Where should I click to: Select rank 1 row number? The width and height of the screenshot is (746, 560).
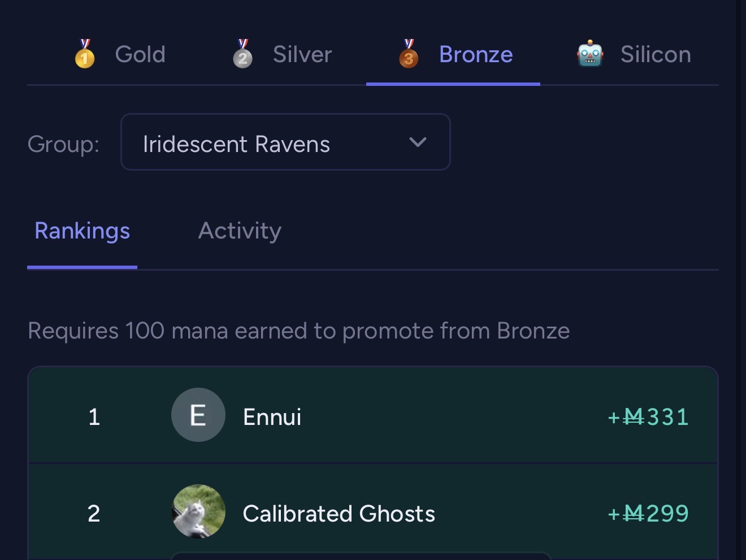tap(94, 417)
